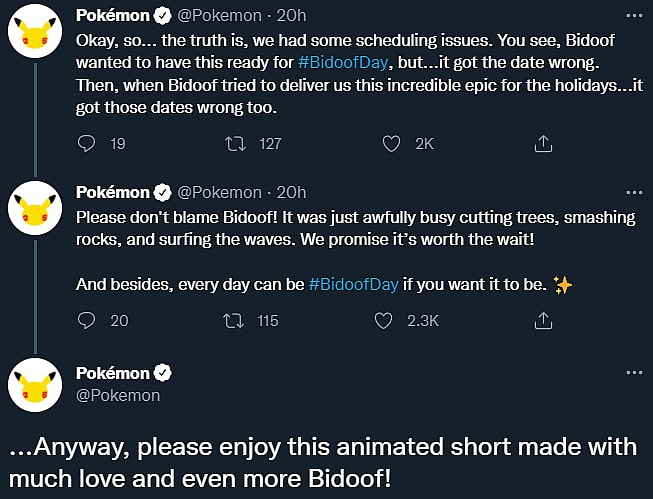Share the first tweet about scheduling issues
The image size is (653, 499).
pos(543,144)
